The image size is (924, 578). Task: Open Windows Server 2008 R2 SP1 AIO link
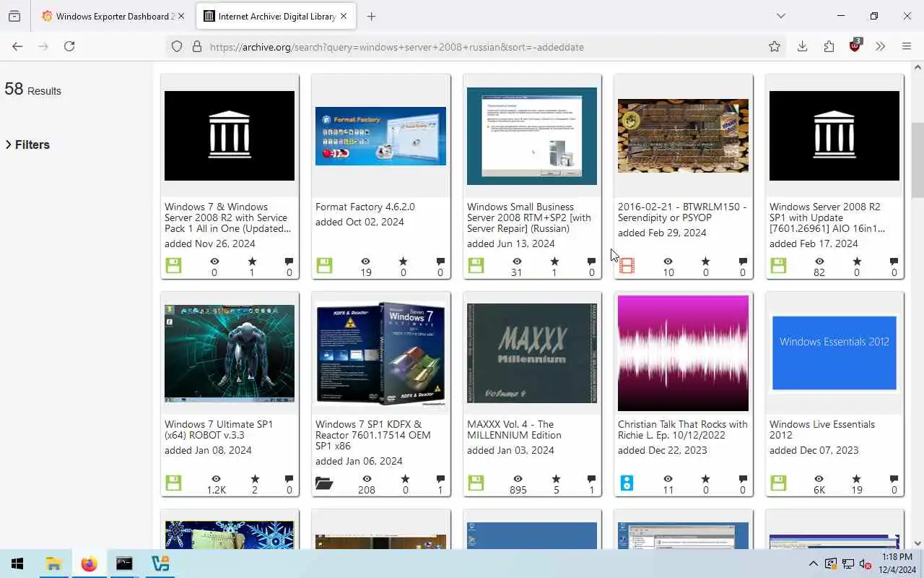(x=829, y=217)
